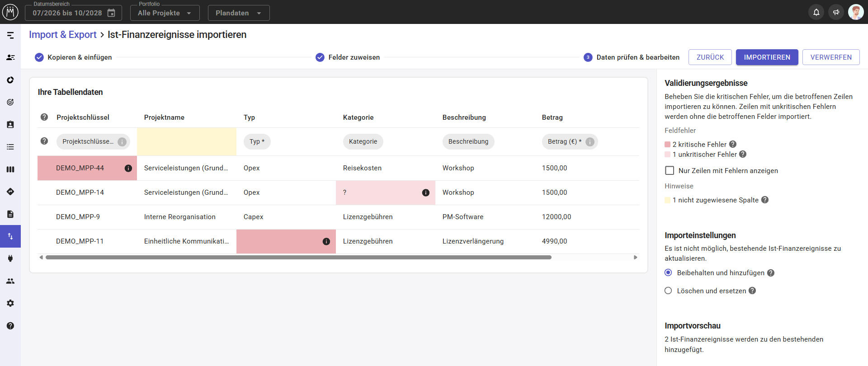Open the user avatar menu
Screen dimensions: 868x366
pyautogui.click(x=856, y=12)
